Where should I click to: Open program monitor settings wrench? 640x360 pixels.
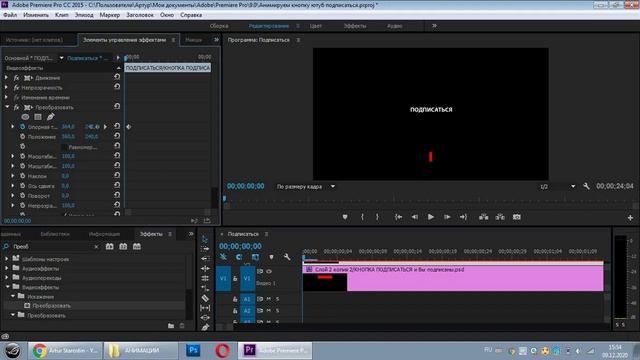click(587, 186)
